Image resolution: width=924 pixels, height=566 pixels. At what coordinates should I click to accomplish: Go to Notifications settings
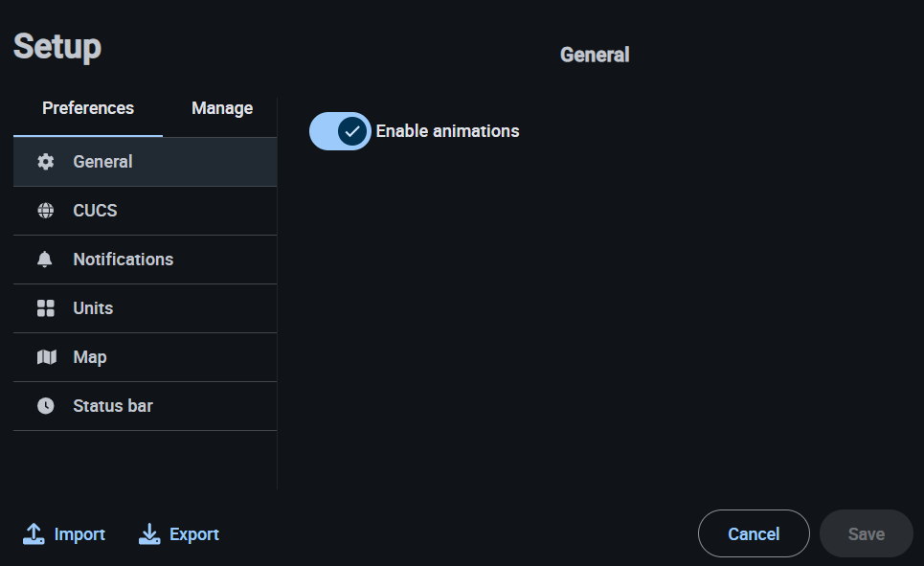(124, 260)
